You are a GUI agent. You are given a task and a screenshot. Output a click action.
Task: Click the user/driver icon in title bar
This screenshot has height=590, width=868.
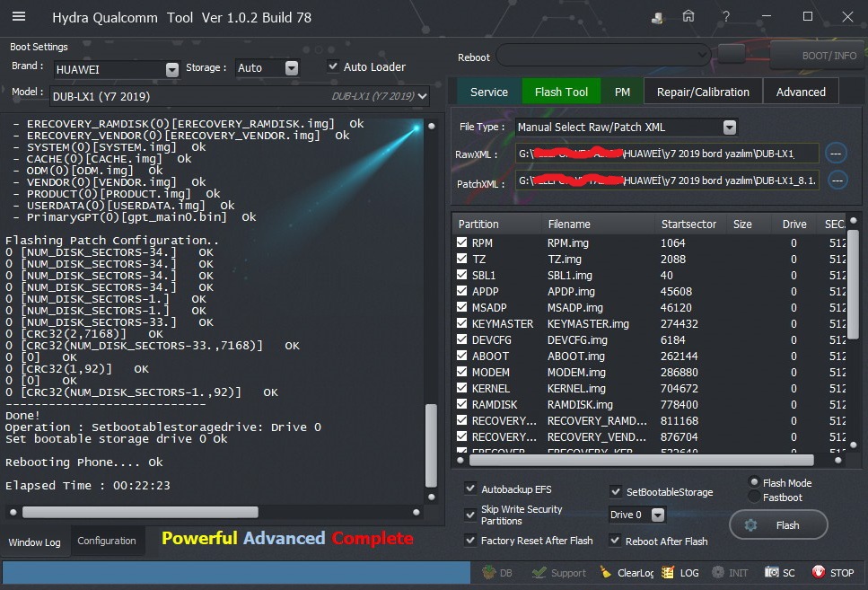tap(657, 18)
